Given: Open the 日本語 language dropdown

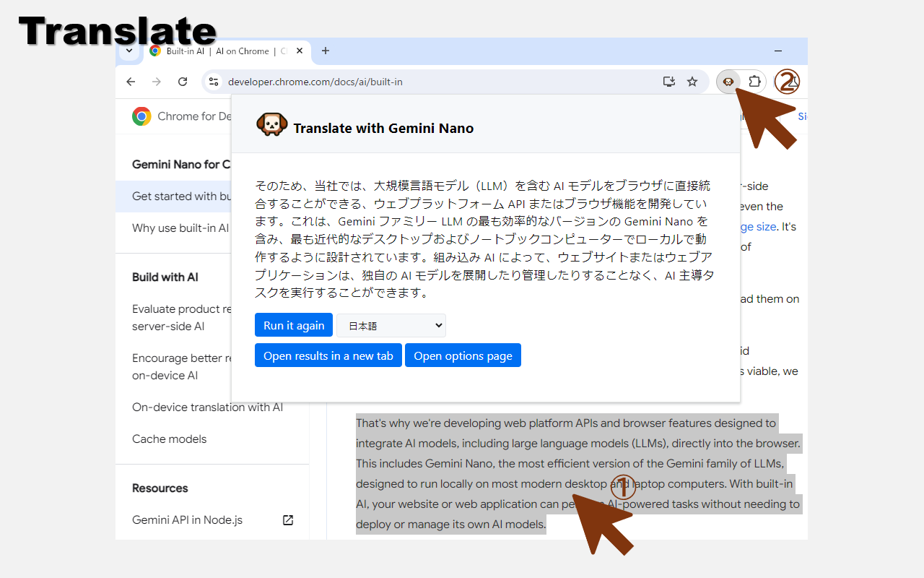Looking at the screenshot, I should [x=391, y=326].
